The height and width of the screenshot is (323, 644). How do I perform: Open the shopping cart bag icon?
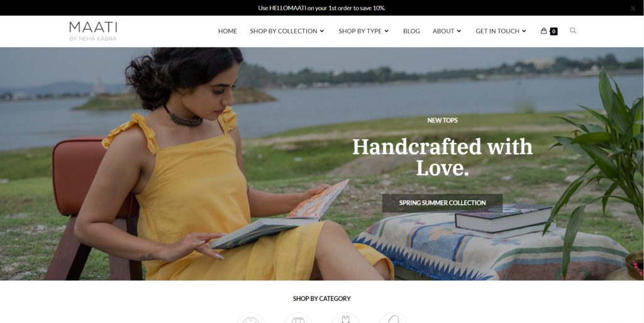click(x=543, y=31)
